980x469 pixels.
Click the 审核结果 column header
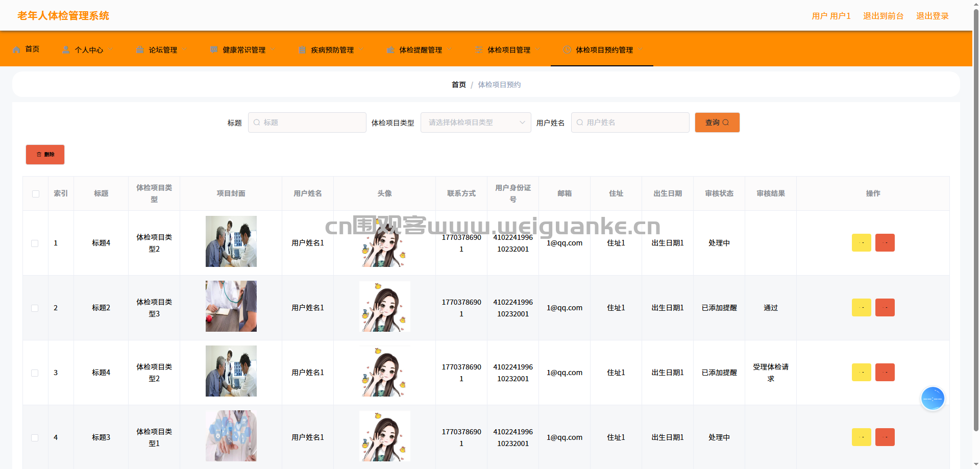coord(771,193)
